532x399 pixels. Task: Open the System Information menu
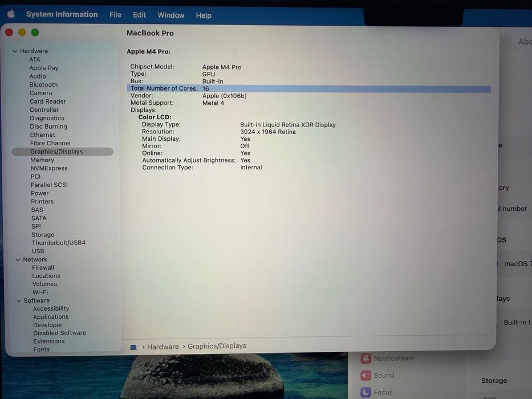click(x=62, y=14)
